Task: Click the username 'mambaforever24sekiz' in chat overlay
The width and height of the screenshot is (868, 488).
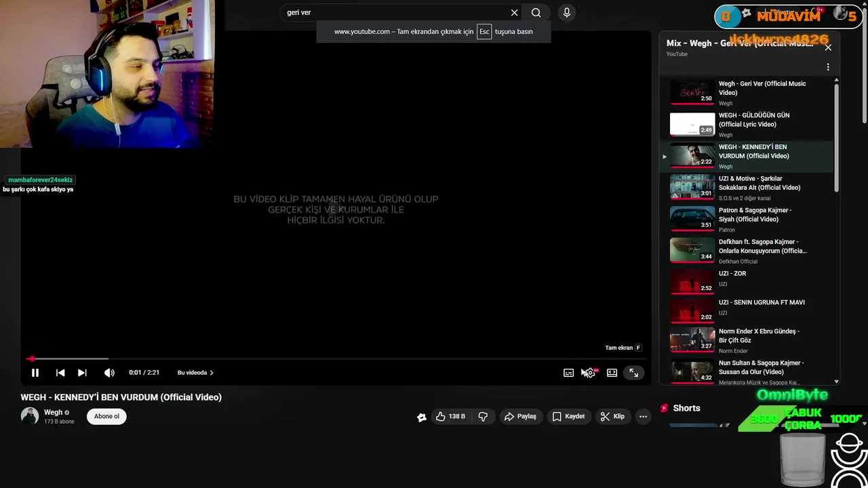Action: 40,180
